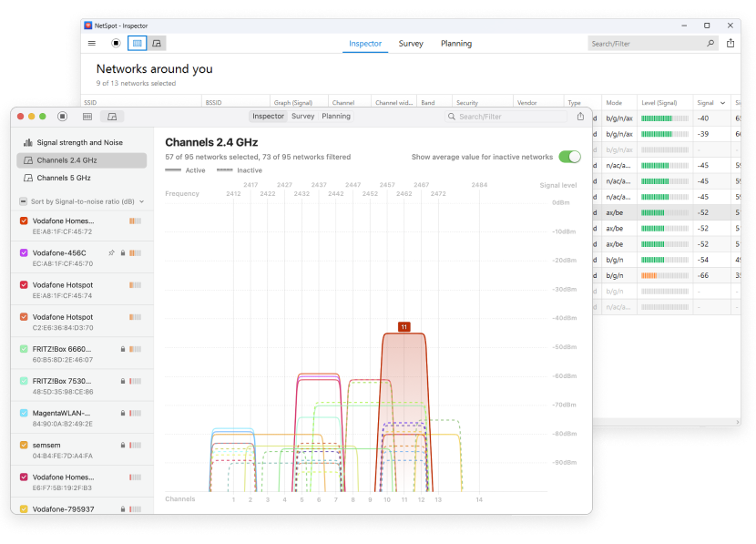Open Signal strength and Noise in the sidebar

point(81,143)
